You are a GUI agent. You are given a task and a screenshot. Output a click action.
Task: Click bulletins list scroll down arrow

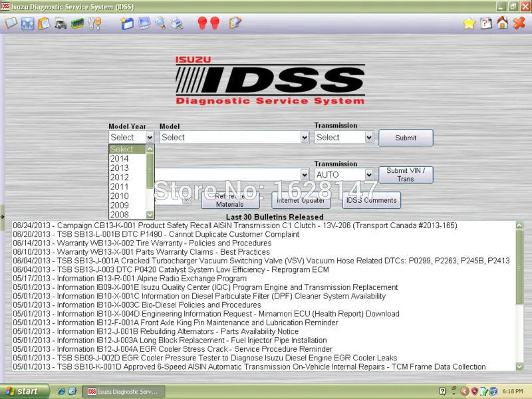(519, 366)
